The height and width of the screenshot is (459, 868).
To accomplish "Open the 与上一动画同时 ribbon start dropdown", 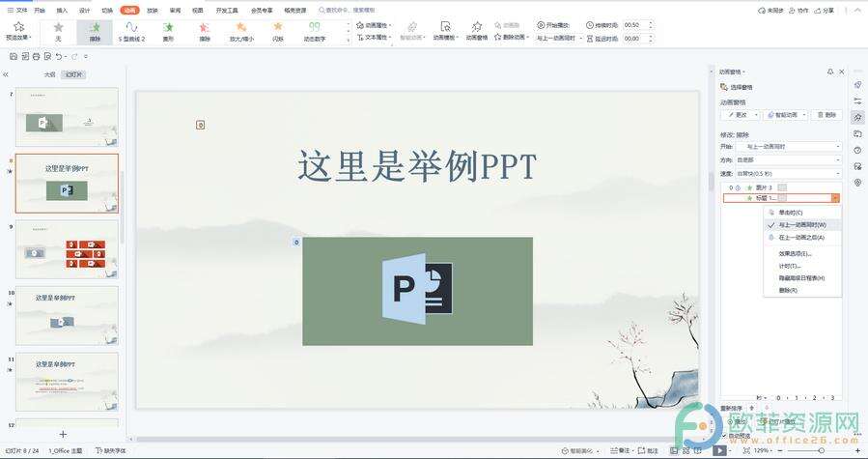I will [559, 39].
